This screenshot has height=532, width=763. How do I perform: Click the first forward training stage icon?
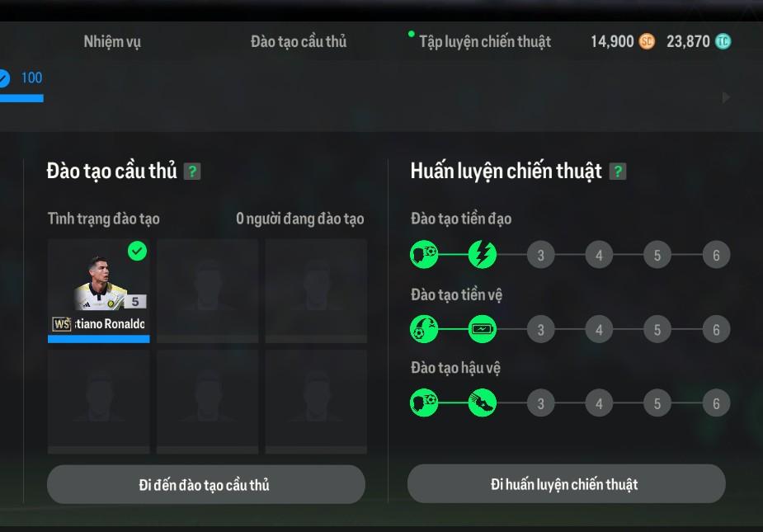424,255
